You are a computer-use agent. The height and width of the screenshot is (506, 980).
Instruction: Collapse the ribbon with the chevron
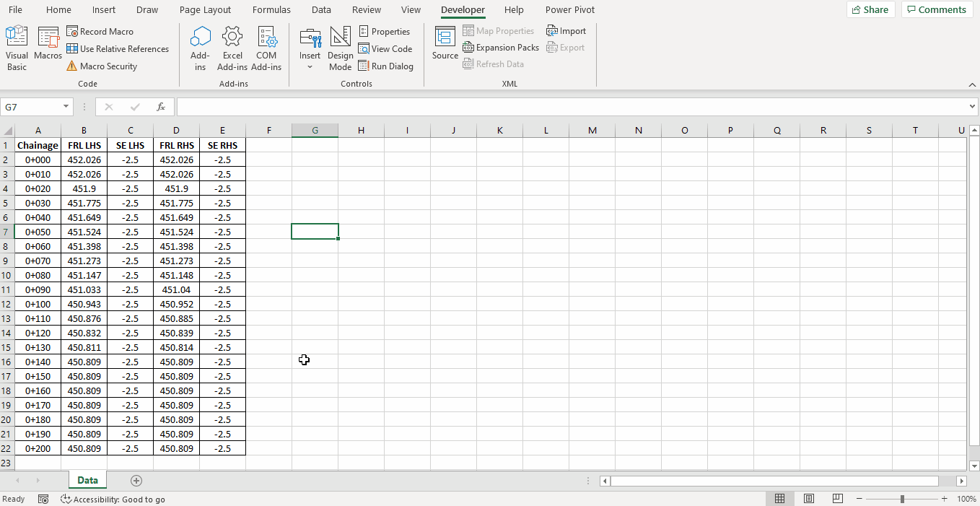(971, 84)
